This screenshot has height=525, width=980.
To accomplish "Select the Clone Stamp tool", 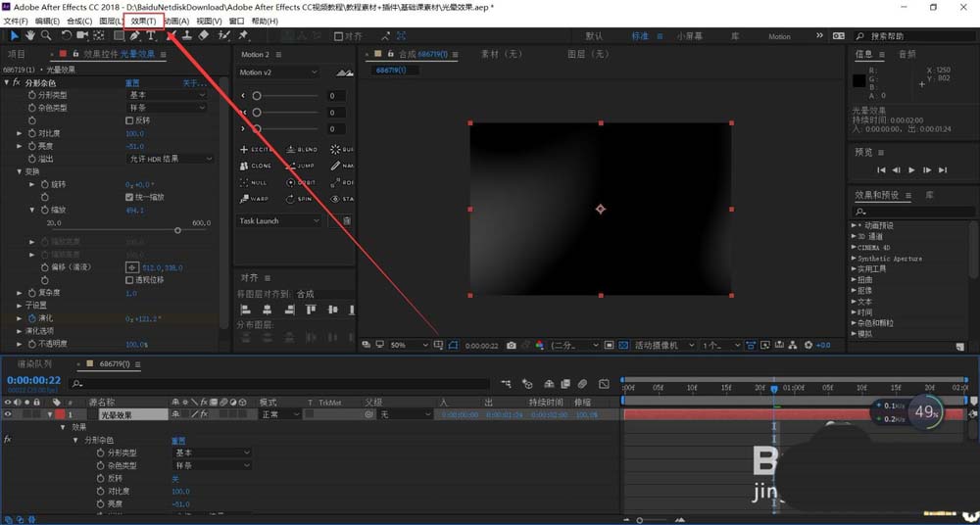I will pyautogui.click(x=187, y=35).
